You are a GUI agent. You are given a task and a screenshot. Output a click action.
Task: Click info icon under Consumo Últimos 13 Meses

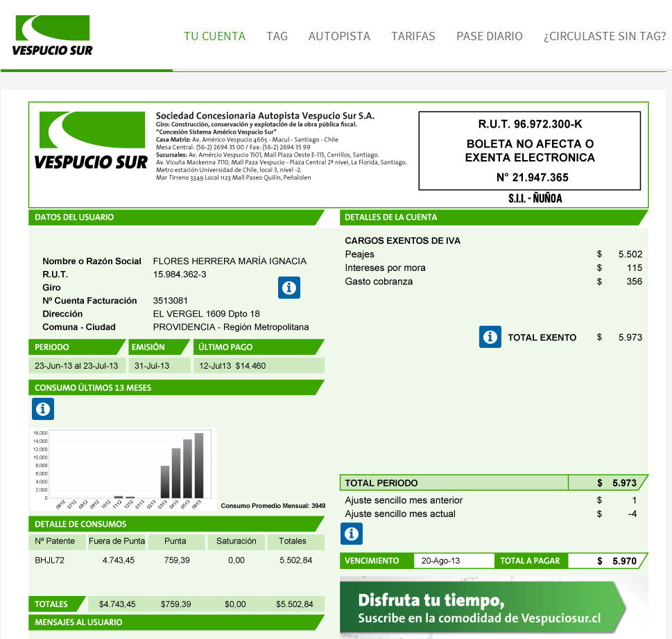[x=43, y=409]
